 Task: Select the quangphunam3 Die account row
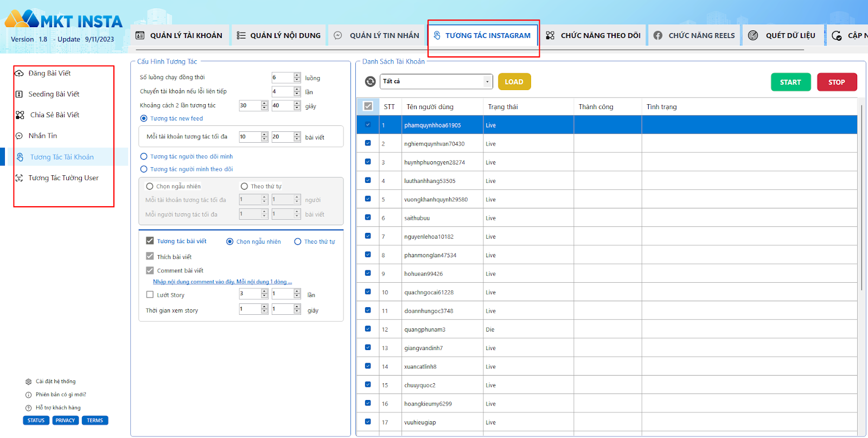[607, 329]
